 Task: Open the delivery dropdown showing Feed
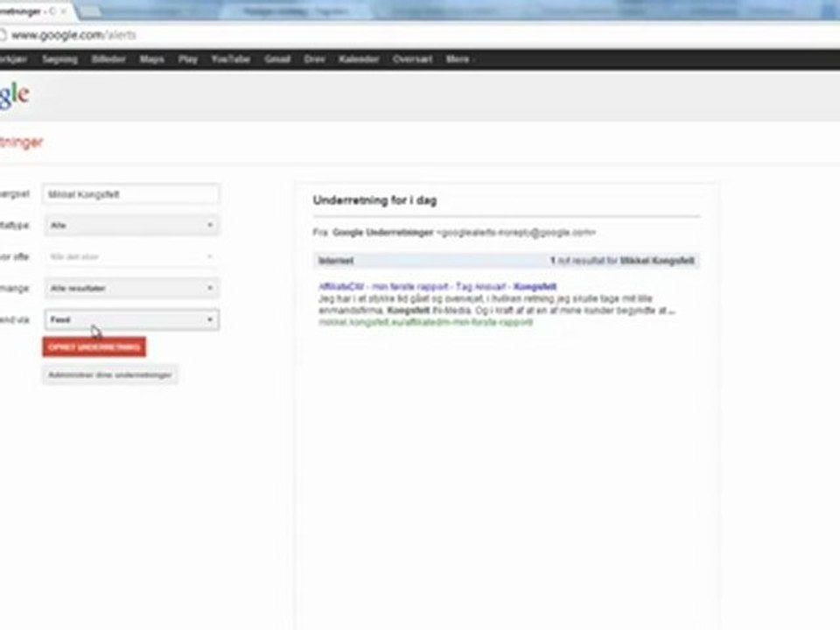131,320
